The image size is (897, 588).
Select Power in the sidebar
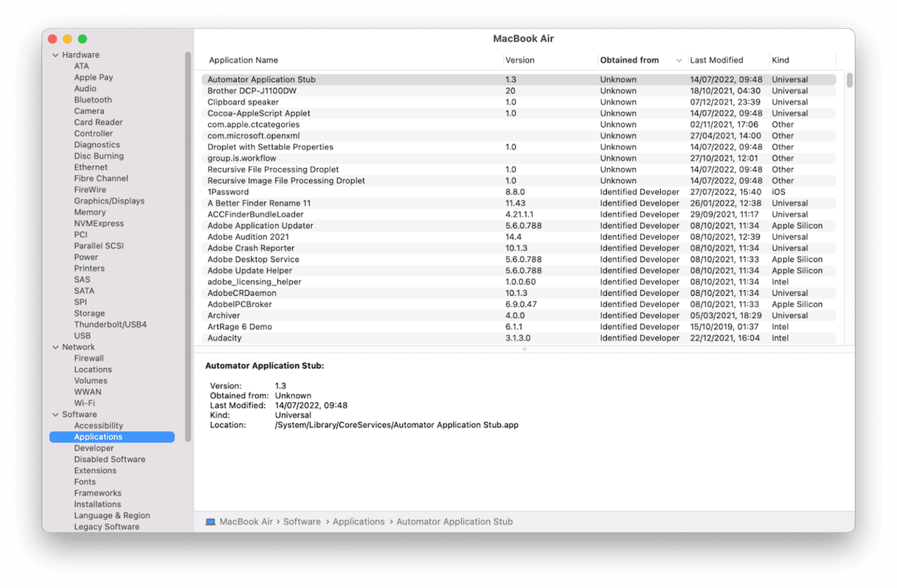[86, 257]
